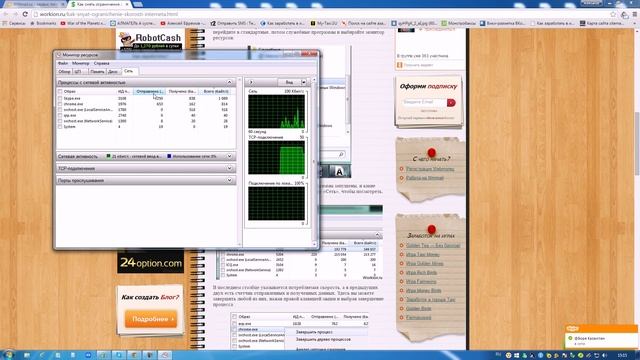Click the orange Подробнее button

[x=151, y=319]
